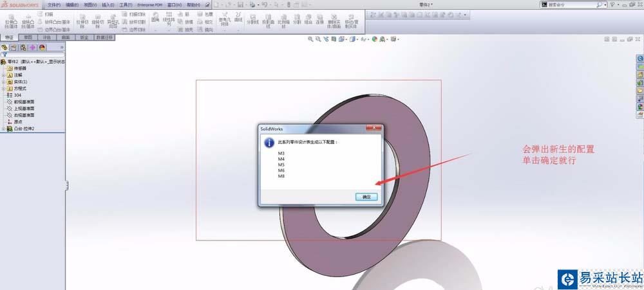644x290 pixels.
Task: Open the 视图 menu
Action: [x=90, y=5]
